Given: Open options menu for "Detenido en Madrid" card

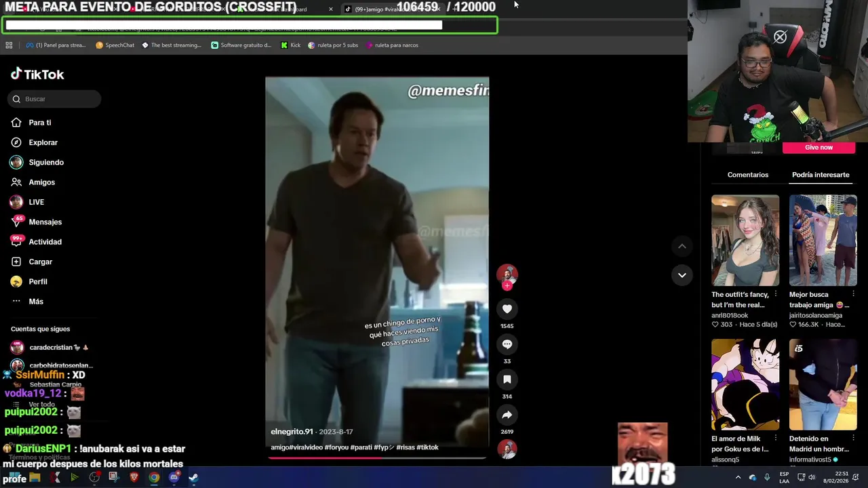Looking at the screenshot, I should pyautogui.click(x=853, y=439).
